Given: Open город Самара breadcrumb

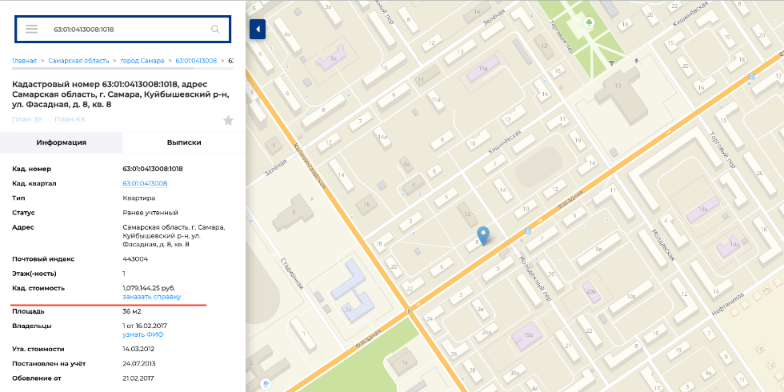Looking at the screenshot, I should (x=142, y=60).
